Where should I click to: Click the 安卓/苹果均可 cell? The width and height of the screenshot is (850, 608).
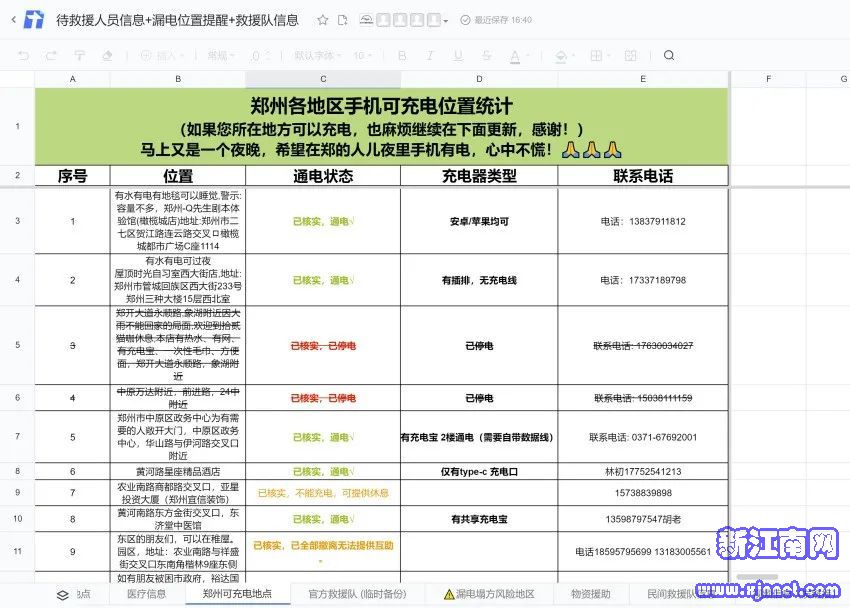click(x=479, y=221)
